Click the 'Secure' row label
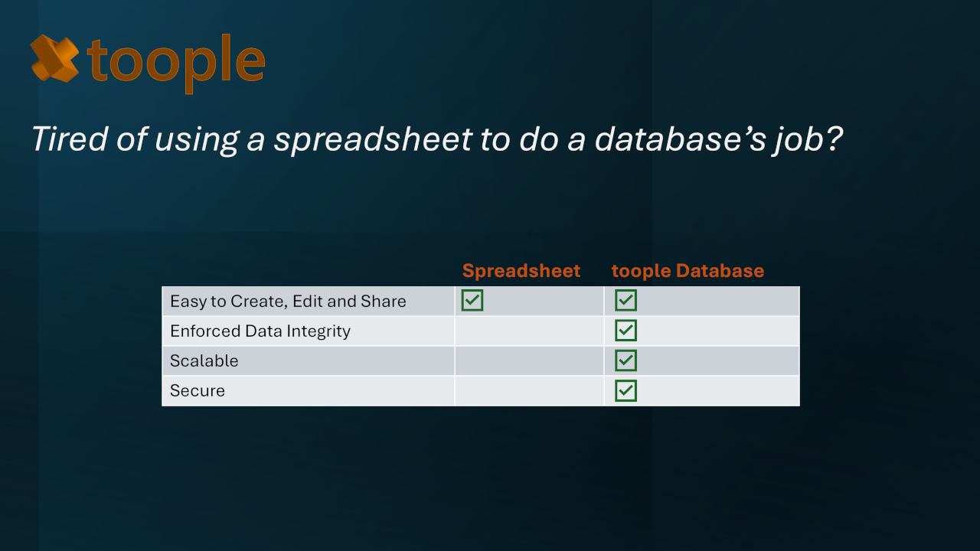This screenshot has width=980, height=551. tap(198, 391)
